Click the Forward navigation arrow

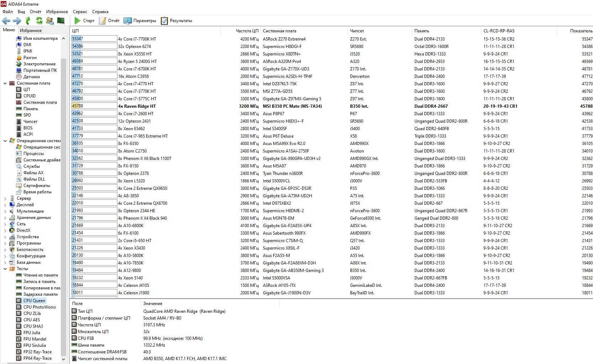[17, 21]
